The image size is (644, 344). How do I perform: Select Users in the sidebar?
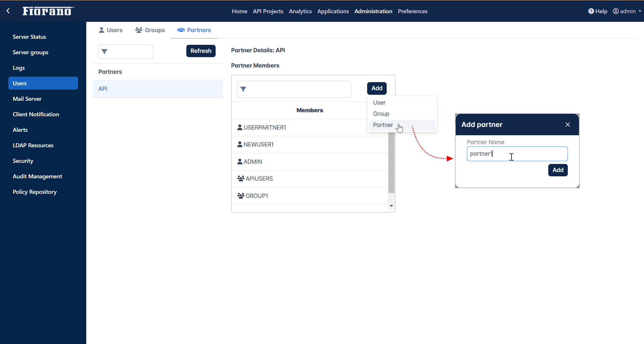click(x=43, y=83)
